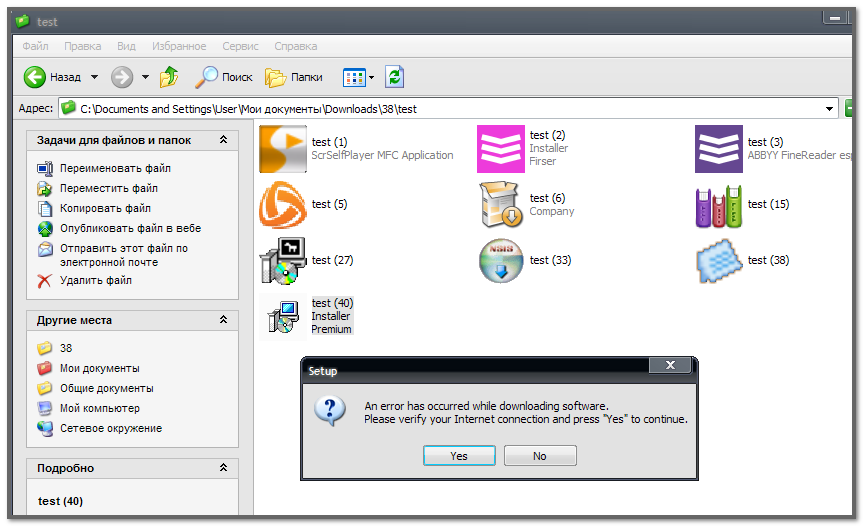Image resolution: width=863 pixels, height=526 pixels.
Task: Click the green sync refresh icon
Action: point(394,77)
